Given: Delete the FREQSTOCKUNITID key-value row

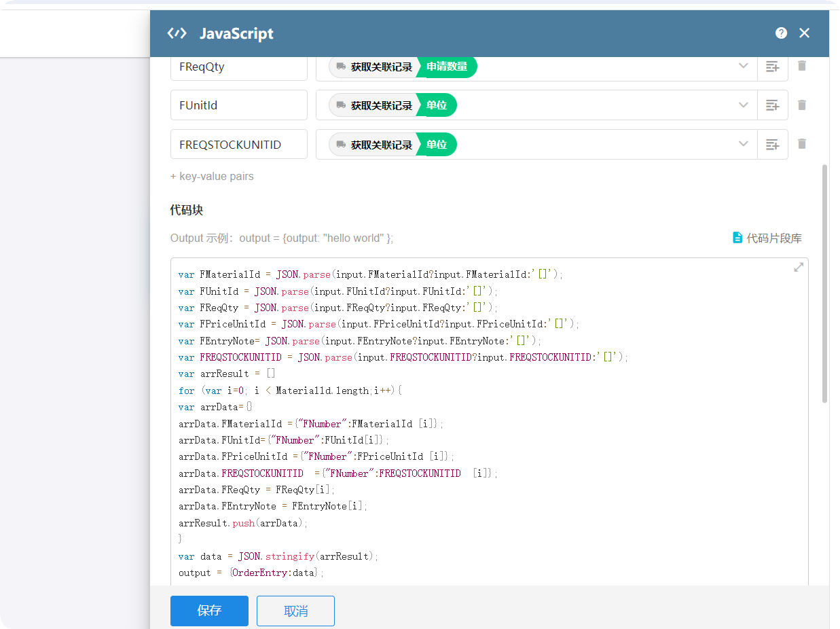Looking at the screenshot, I should pos(802,144).
